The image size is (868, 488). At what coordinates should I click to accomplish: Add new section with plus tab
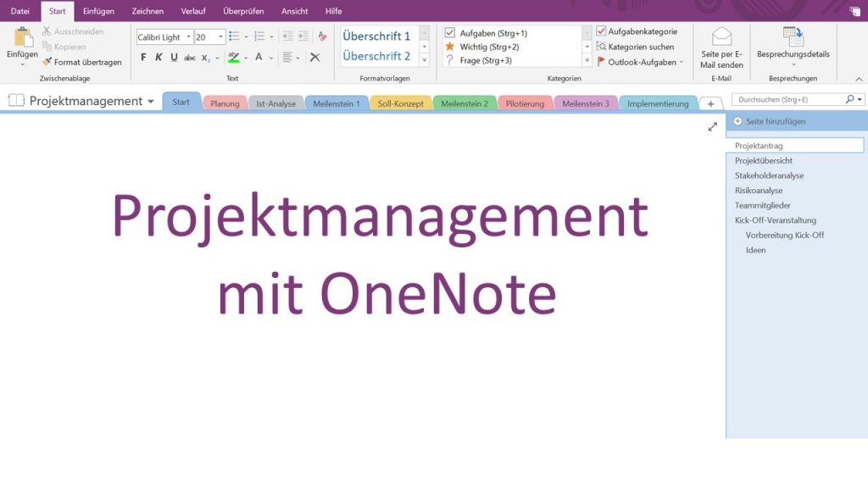[x=711, y=103]
